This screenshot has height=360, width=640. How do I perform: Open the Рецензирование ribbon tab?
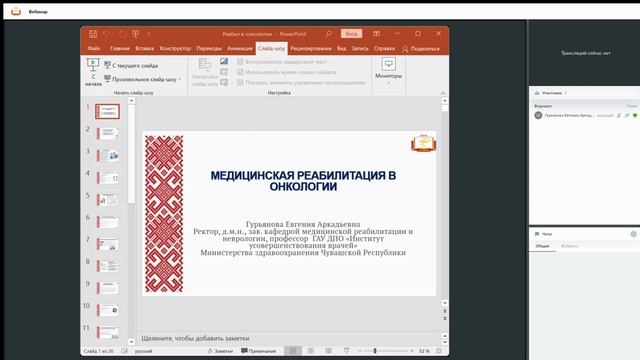311,48
